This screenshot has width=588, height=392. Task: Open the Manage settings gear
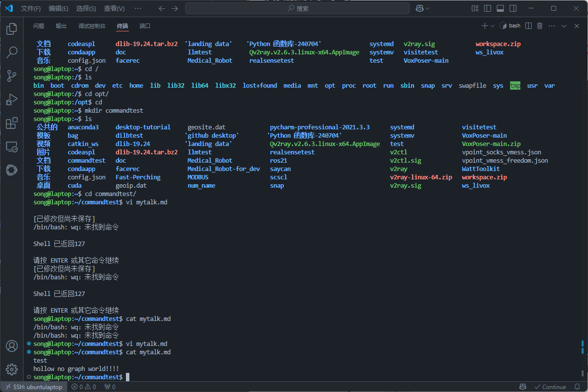[12, 369]
